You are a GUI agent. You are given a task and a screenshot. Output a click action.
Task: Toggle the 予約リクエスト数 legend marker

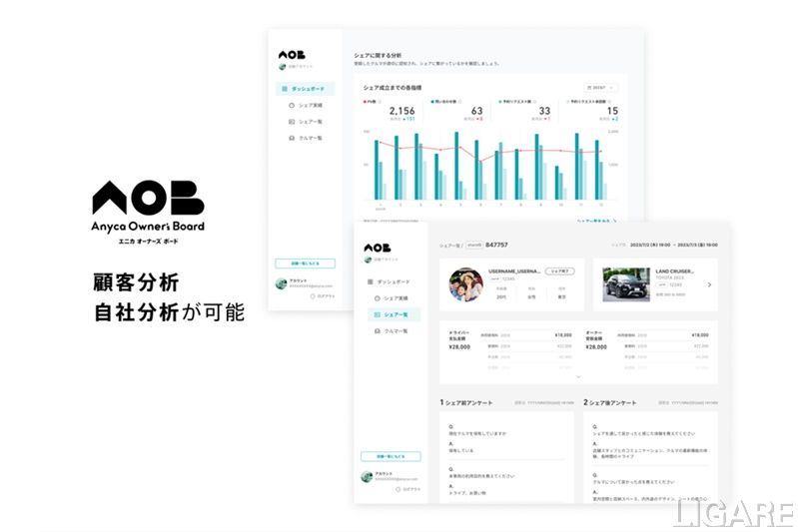(x=502, y=102)
